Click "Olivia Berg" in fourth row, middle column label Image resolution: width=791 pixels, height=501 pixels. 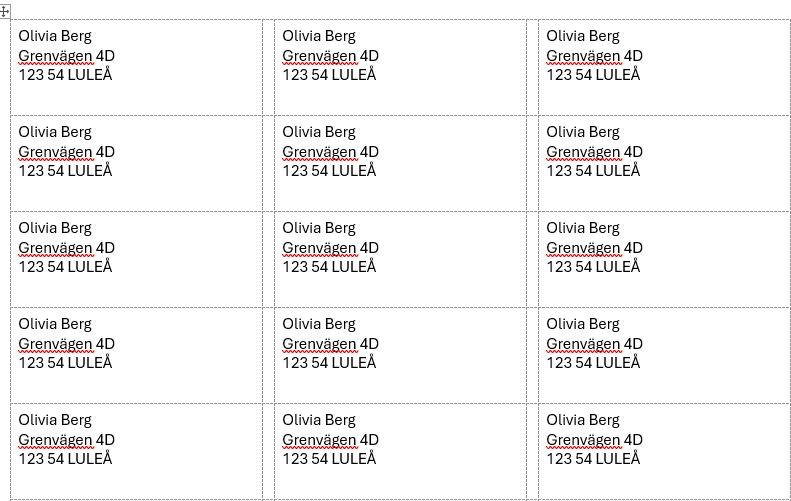click(319, 324)
